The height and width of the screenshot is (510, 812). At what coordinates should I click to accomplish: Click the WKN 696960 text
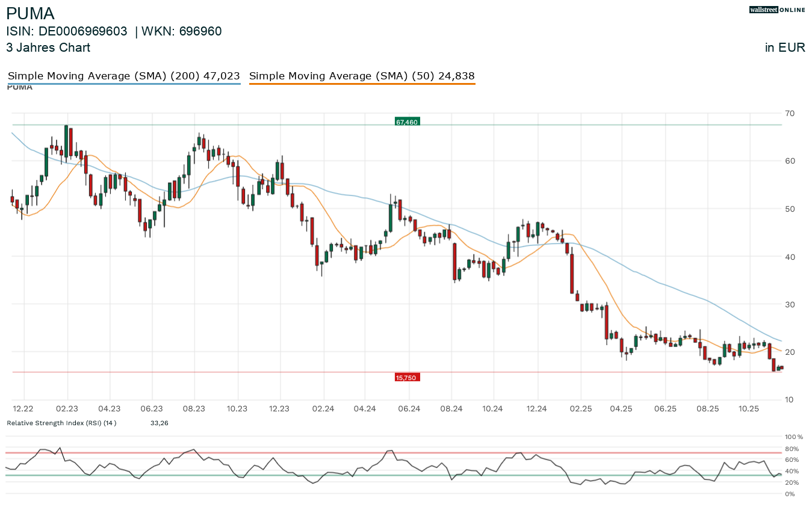click(x=182, y=32)
